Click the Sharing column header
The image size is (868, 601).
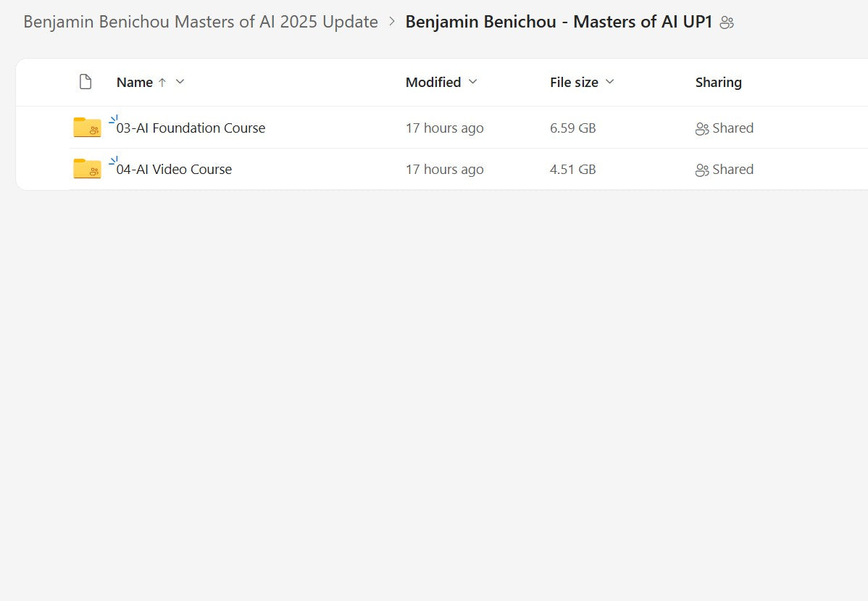pos(718,82)
